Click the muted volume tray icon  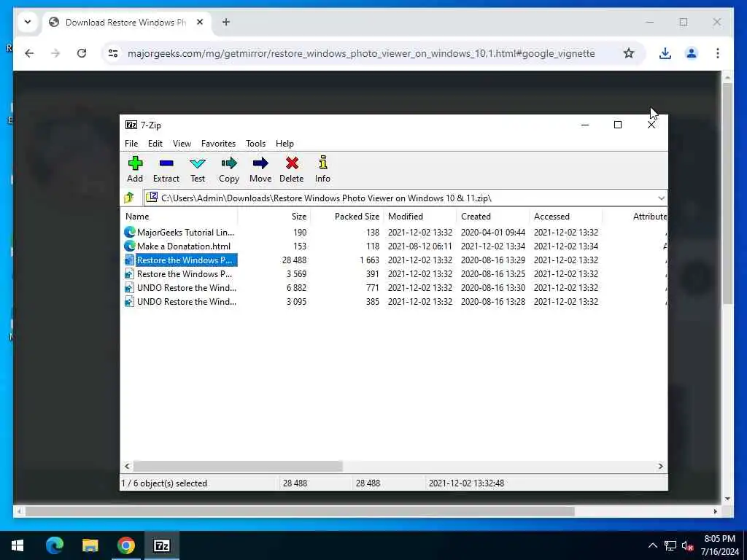point(687,545)
